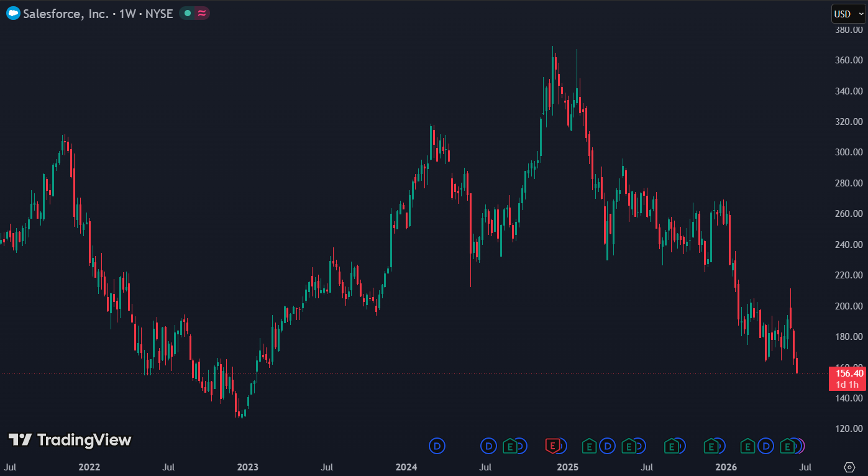
Task: Click the Jul label between 2022 and 2023
Action: pos(168,467)
